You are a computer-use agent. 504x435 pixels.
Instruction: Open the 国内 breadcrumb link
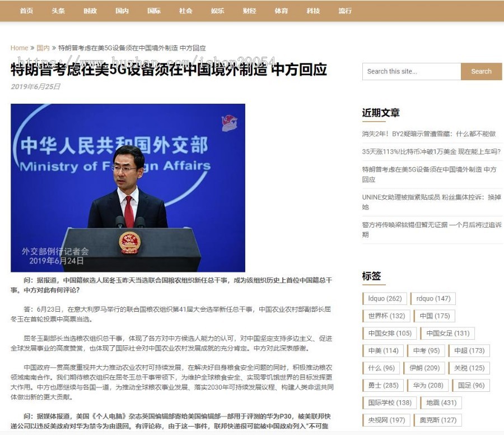(43, 48)
